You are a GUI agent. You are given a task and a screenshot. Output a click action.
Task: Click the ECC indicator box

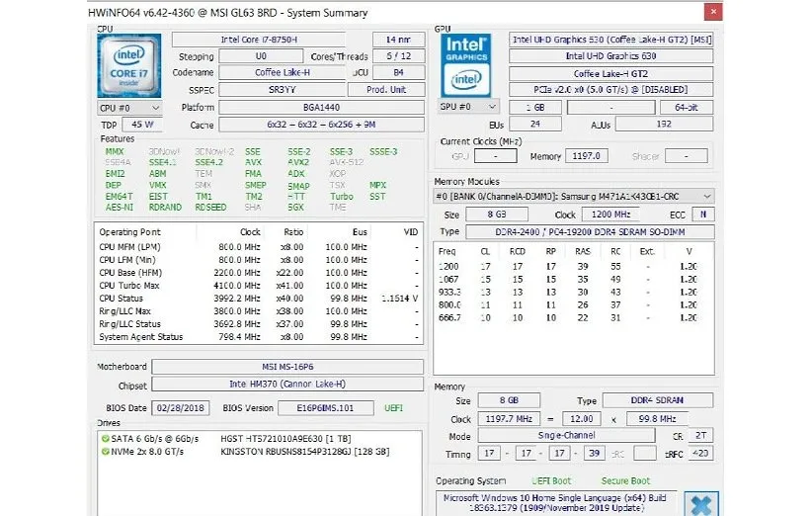click(x=703, y=215)
